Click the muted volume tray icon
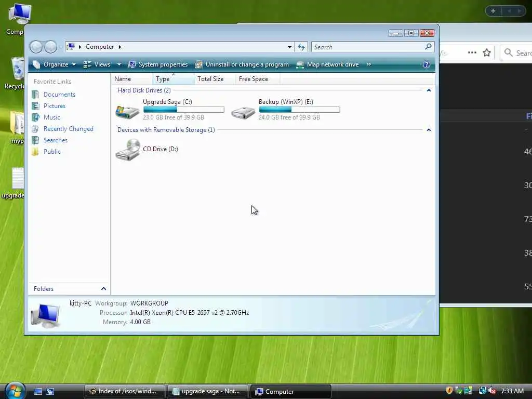532x399 pixels. [x=493, y=391]
